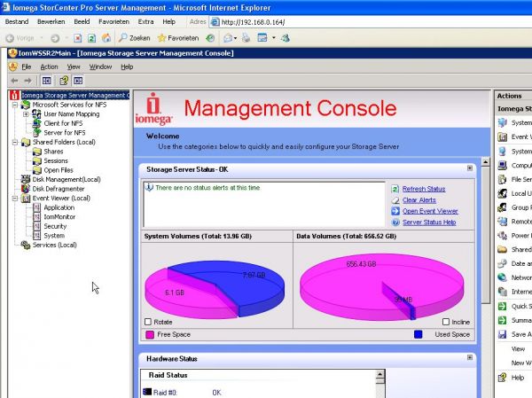Collapse the Storage Server Status panel
The width and height of the screenshot is (532, 398).
pos(470,168)
